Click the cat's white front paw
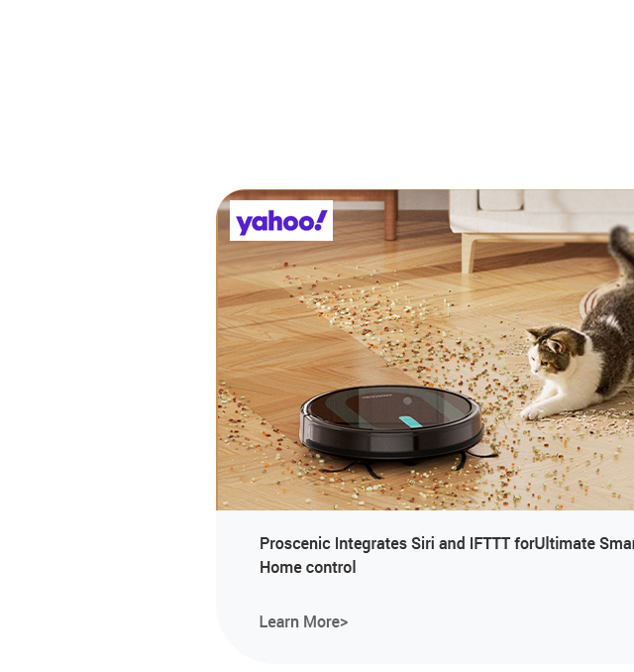Screen dimensions: 634x672 point(532,413)
